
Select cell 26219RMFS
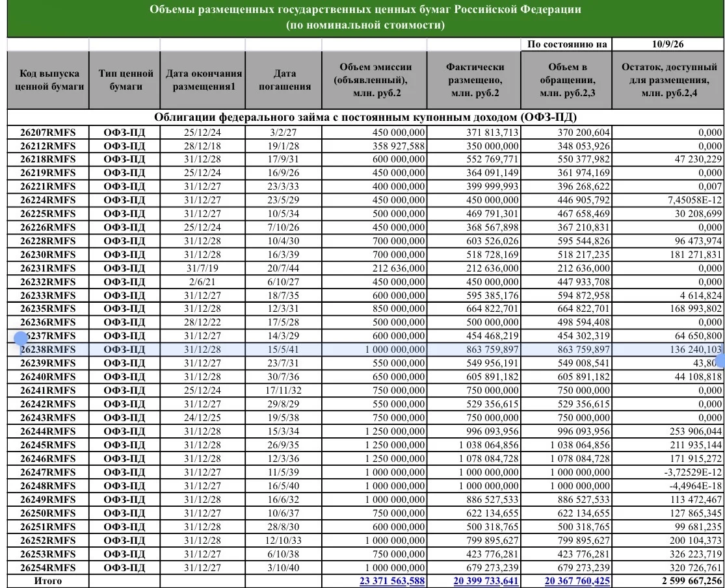48,173
